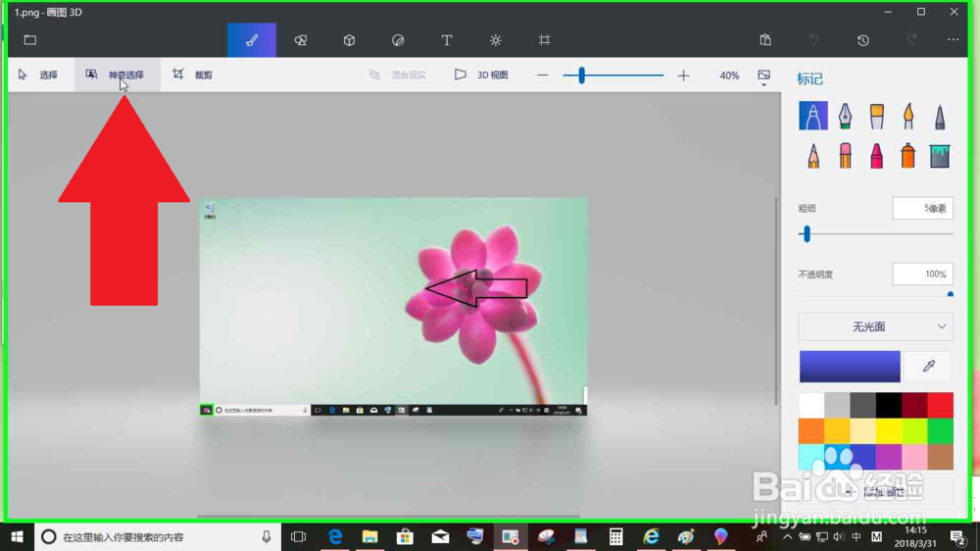Select the Calligraphy pen brush
The width and height of the screenshot is (980, 551).
845,117
